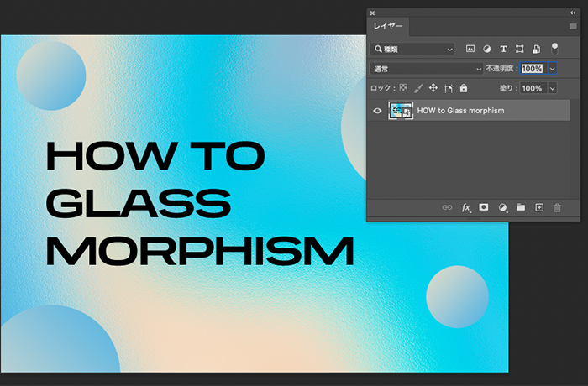The height and width of the screenshot is (386, 588).
Task: Collapse the Layers panel with double arrows
Action: point(573,13)
